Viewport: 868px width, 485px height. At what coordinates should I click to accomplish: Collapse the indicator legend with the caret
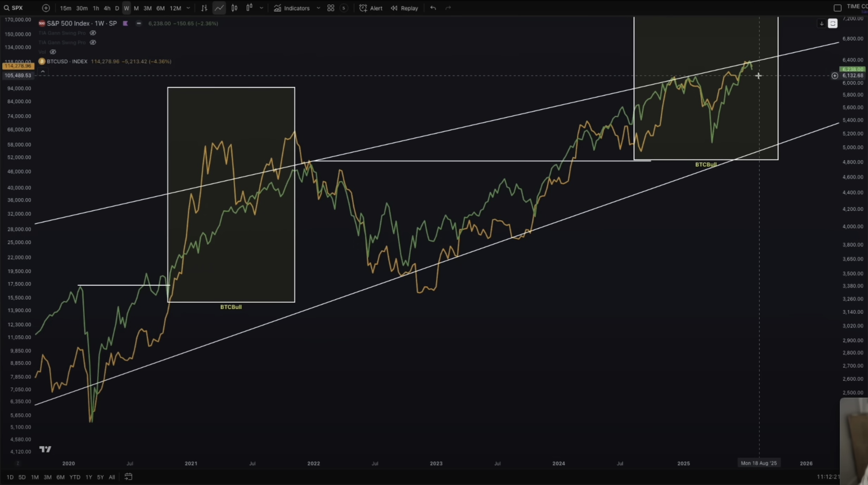pyautogui.click(x=43, y=72)
